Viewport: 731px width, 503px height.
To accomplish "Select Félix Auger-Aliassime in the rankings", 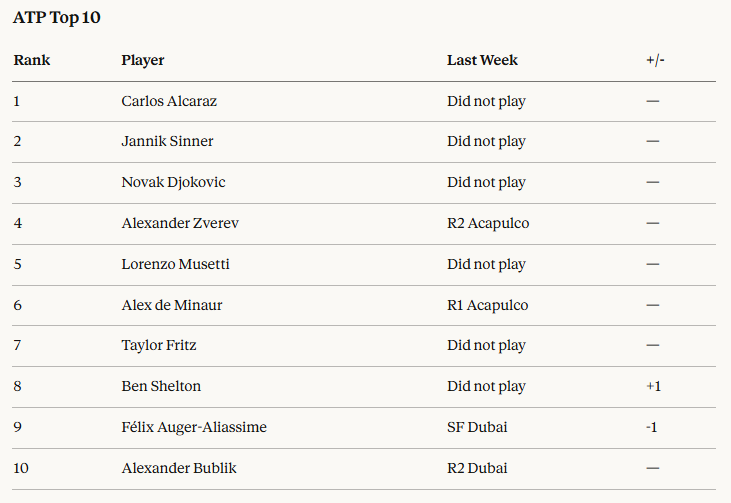I will [194, 427].
